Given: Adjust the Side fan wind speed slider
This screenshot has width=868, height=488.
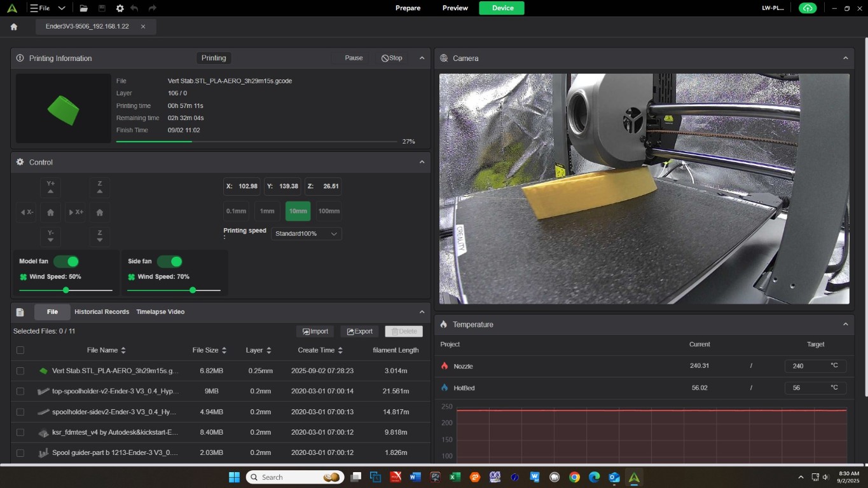Looking at the screenshot, I should point(193,290).
